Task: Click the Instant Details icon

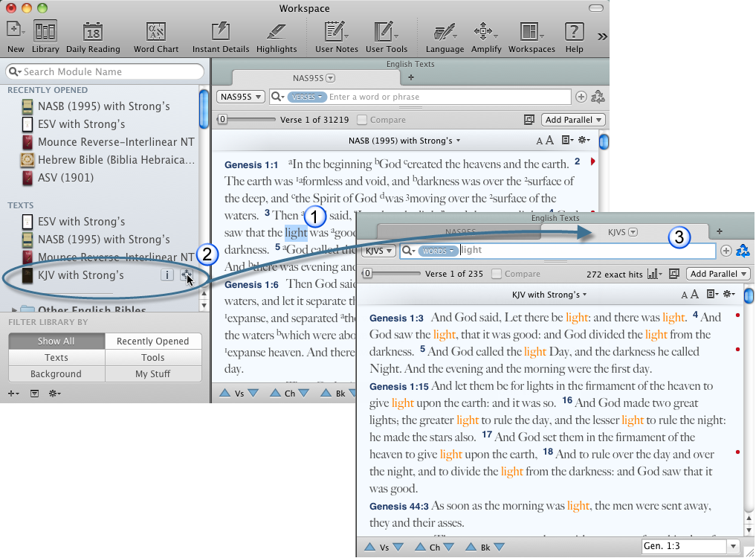Action: pyautogui.click(x=221, y=32)
